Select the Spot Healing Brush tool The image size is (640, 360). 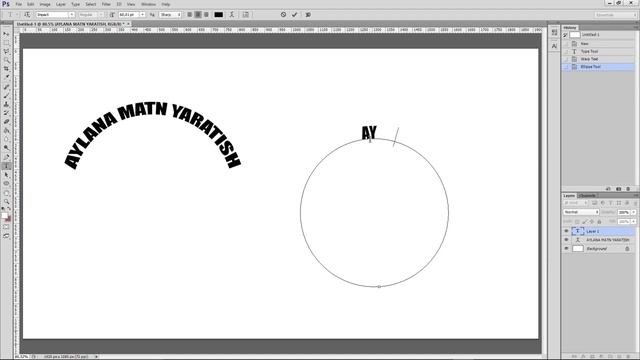[x=6, y=87]
